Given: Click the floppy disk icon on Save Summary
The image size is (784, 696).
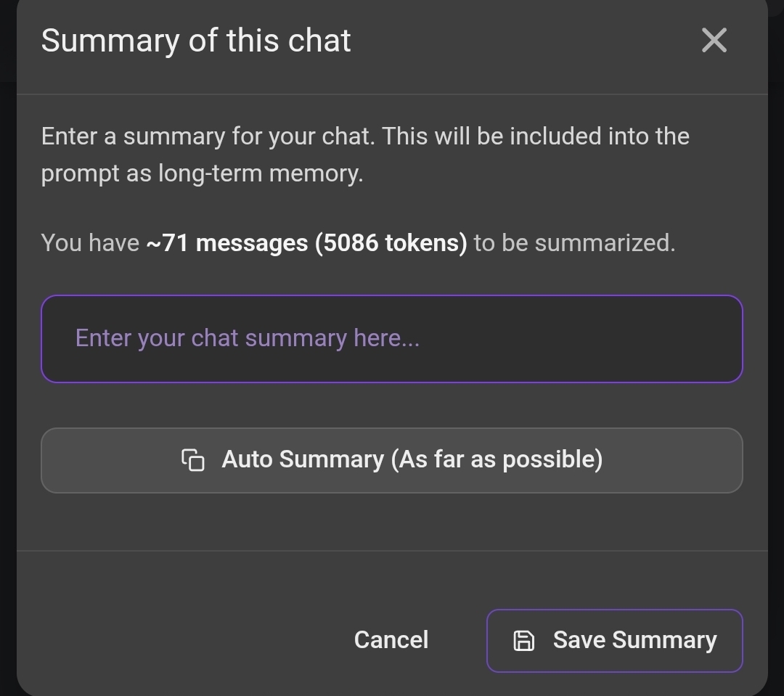Looking at the screenshot, I should (524, 640).
